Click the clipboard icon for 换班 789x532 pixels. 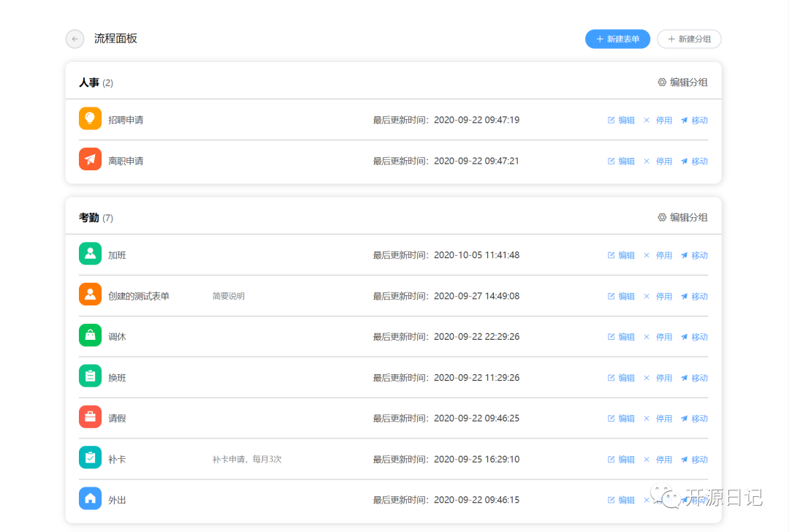point(90,376)
